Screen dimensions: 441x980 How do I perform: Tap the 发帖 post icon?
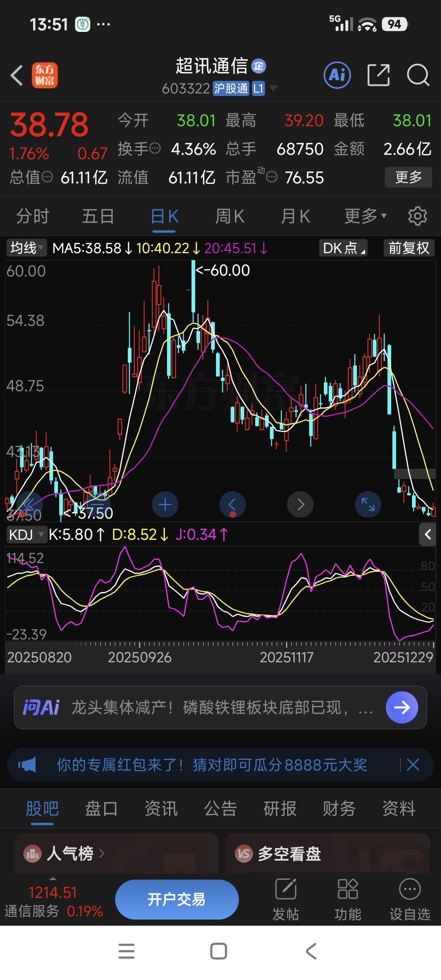[x=286, y=900]
